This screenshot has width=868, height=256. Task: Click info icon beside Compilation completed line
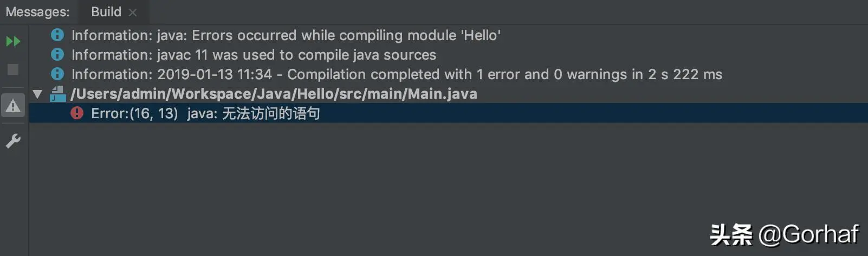(57, 74)
